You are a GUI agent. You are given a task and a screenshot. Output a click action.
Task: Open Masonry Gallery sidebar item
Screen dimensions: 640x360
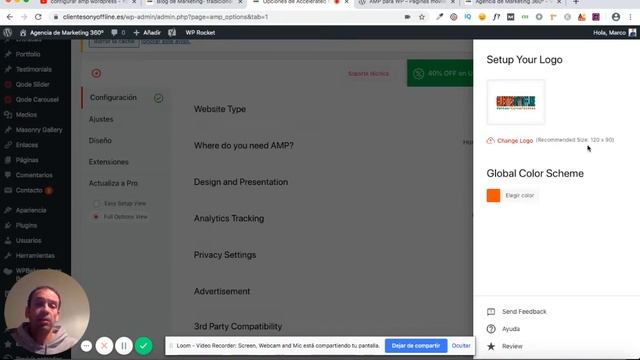coord(39,130)
